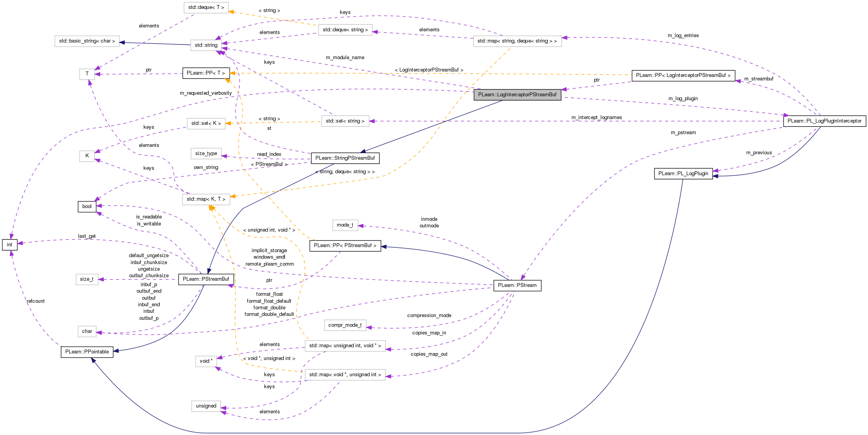Click the m_module_name edge label
The height and width of the screenshot is (435, 868).
click(345, 58)
